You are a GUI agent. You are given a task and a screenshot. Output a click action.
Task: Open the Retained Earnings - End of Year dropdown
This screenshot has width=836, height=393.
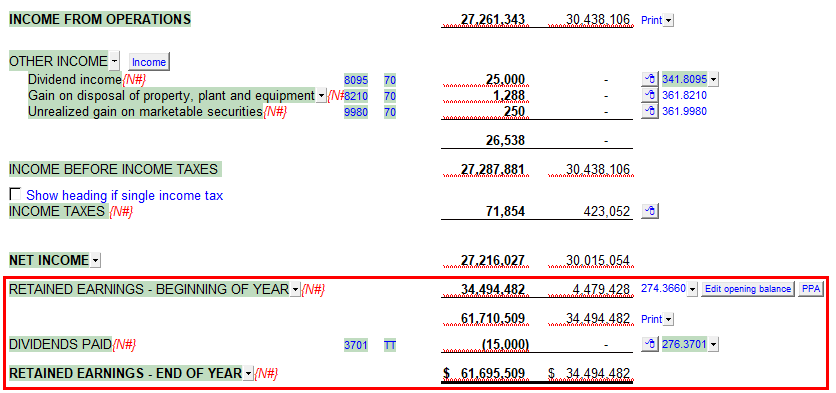(248, 374)
